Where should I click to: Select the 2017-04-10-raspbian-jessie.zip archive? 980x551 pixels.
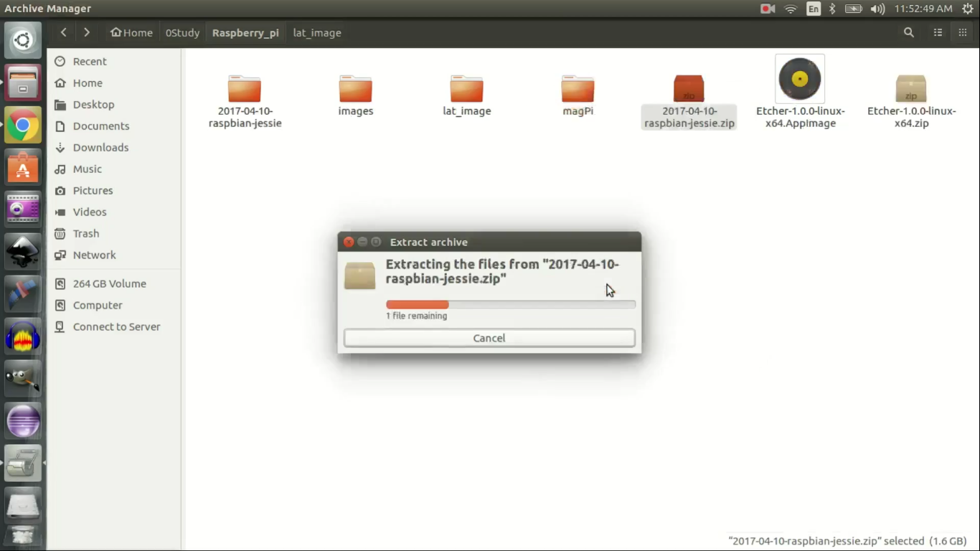point(689,102)
